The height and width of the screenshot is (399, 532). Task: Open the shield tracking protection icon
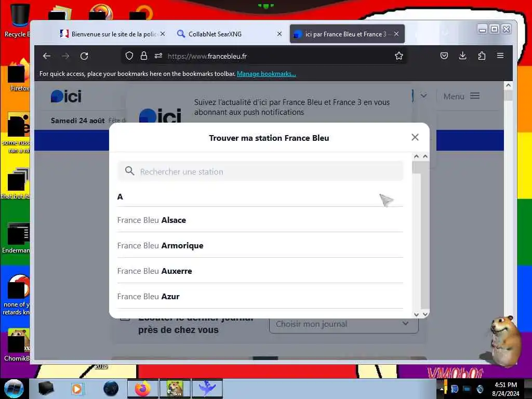coord(129,56)
